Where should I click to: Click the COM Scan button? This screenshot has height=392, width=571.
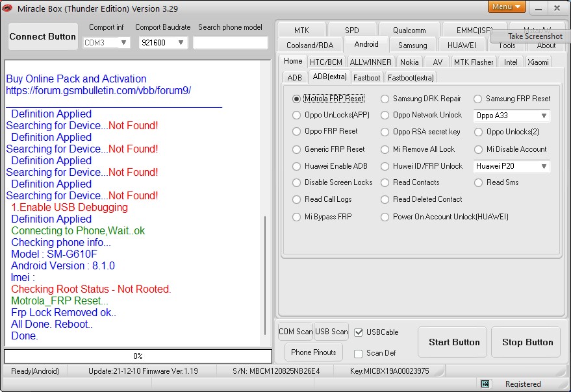pyautogui.click(x=296, y=332)
